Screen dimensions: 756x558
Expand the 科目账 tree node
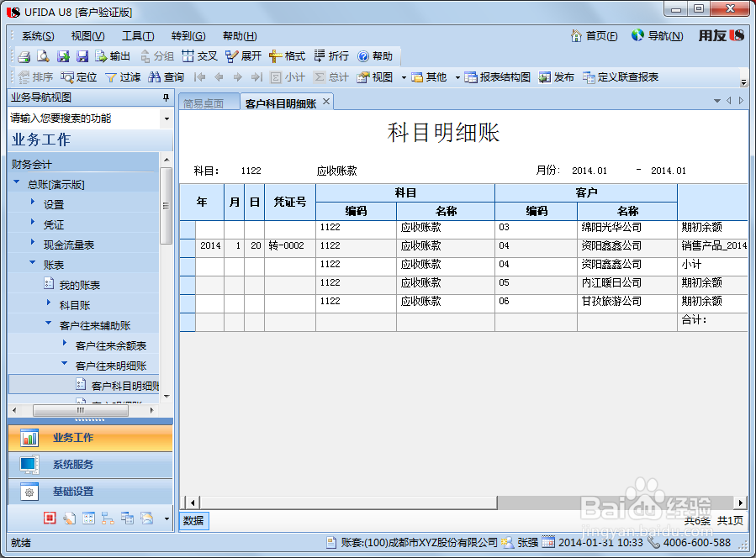tap(49, 303)
